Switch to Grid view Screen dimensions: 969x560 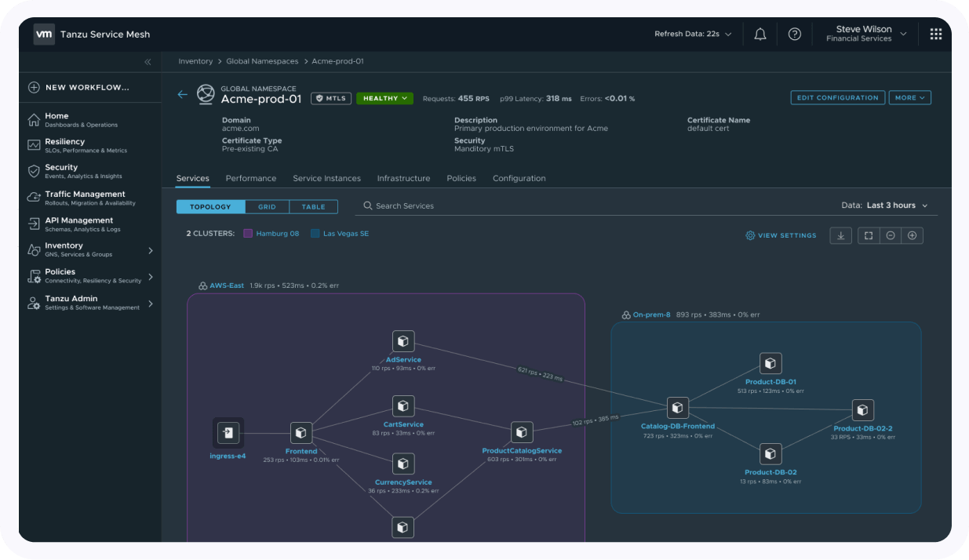tap(267, 207)
